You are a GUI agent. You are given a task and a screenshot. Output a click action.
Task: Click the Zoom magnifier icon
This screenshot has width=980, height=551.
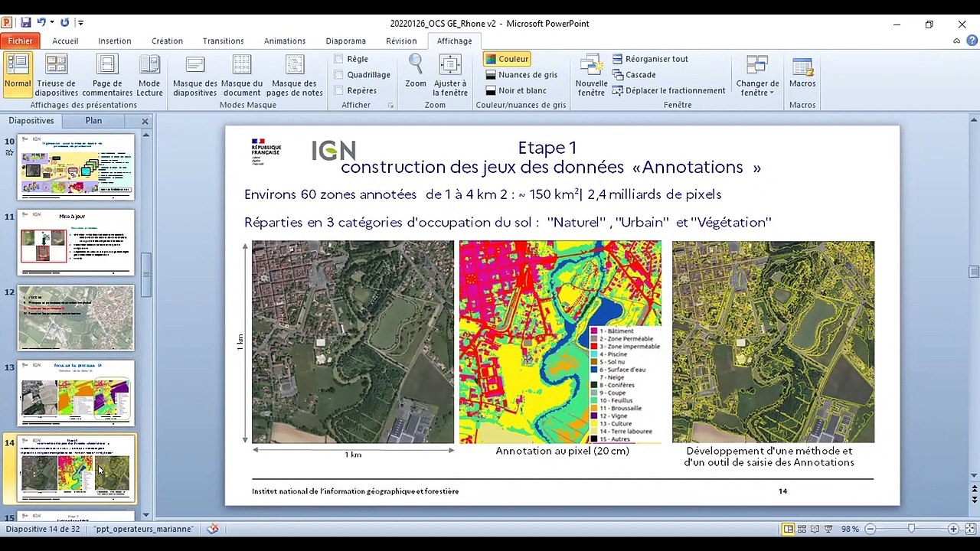click(416, 65)
